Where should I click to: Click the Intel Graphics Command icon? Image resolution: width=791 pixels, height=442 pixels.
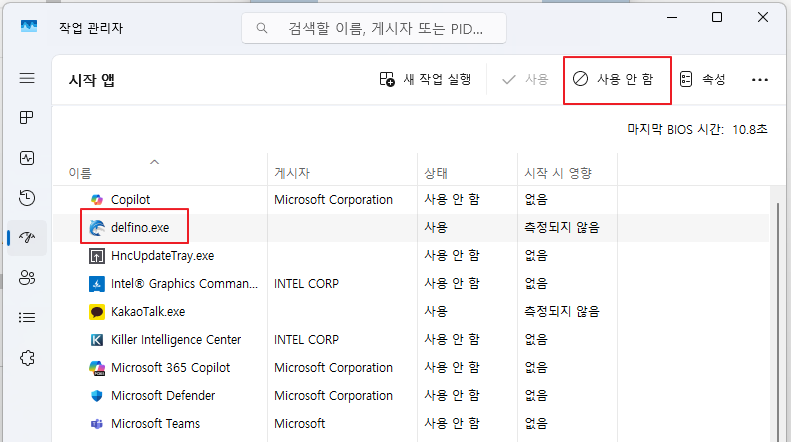pyautogui.click(x=96, y=284)
